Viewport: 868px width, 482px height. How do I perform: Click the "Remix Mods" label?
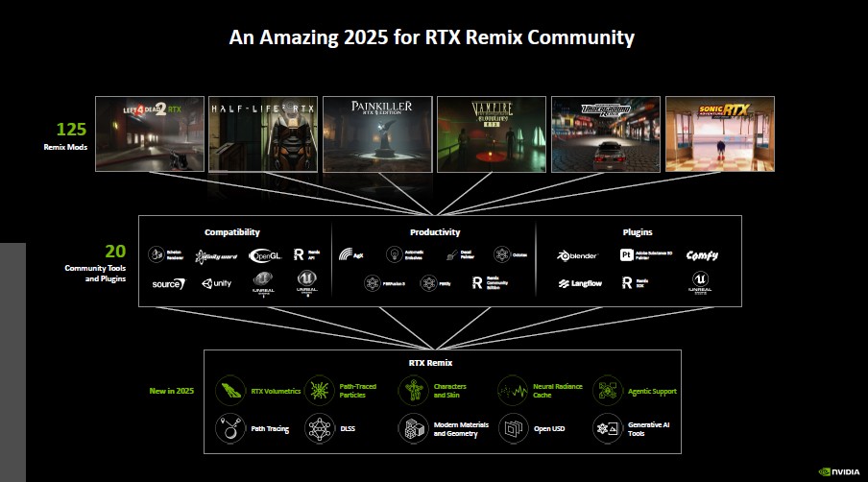65,147
